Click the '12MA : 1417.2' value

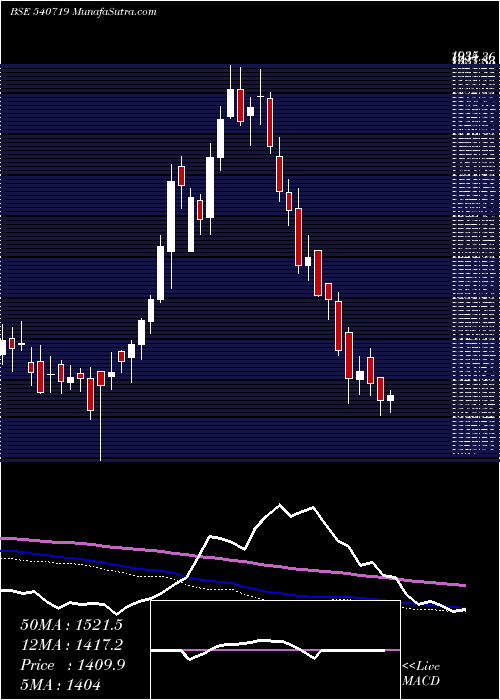71,645
